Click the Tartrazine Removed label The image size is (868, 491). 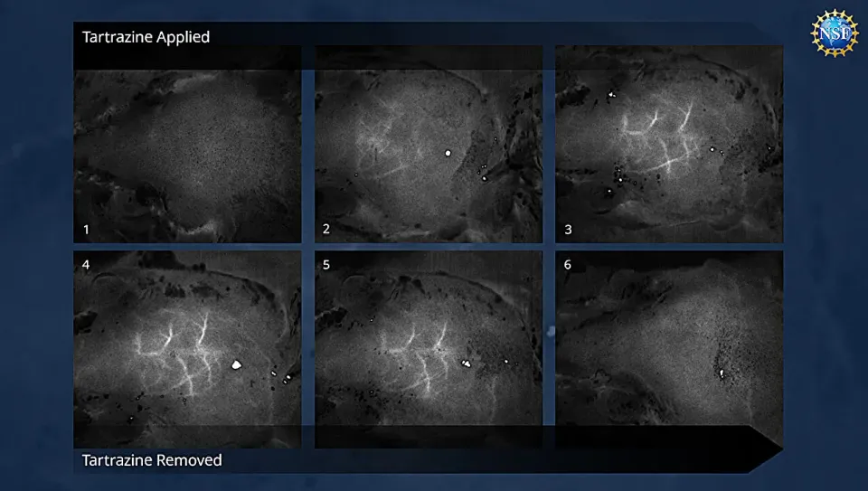click(152, 460)
